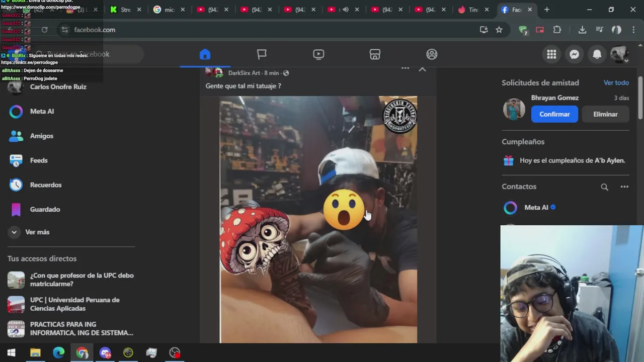Click the tattoo post image
This screenshot has height=362, width=644.
(x=318, y=219)
